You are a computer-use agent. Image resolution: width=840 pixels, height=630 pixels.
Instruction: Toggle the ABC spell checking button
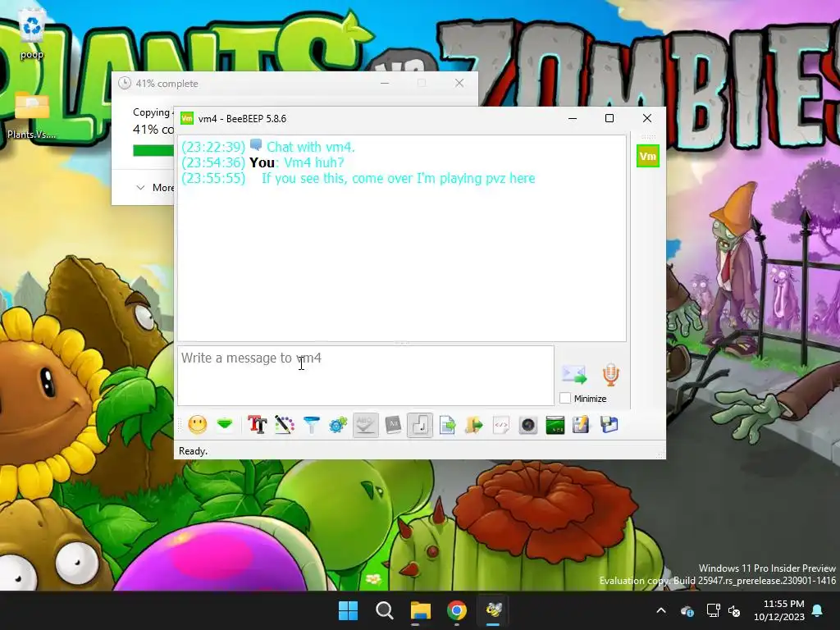[365, 425]
